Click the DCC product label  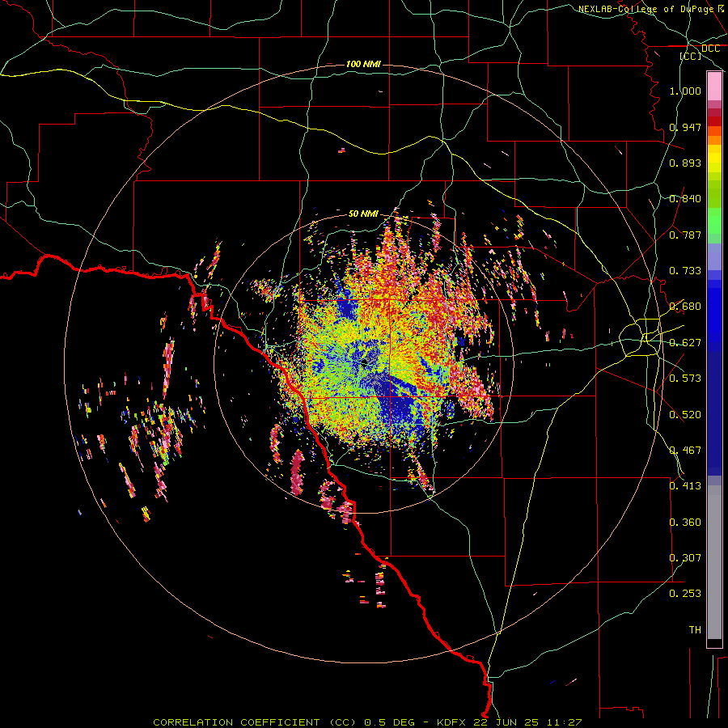click(710, 49)
